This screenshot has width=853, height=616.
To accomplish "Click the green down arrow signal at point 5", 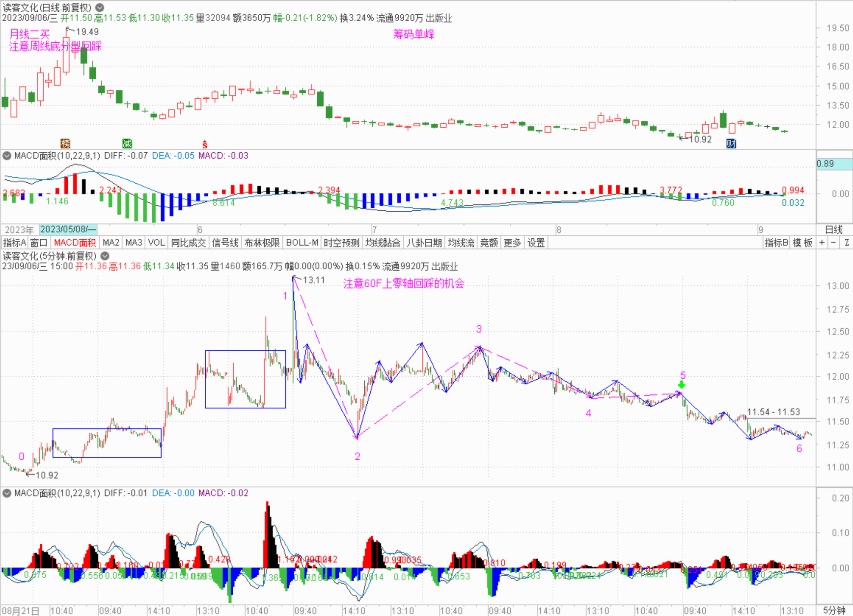I will (x=682, y=385).
